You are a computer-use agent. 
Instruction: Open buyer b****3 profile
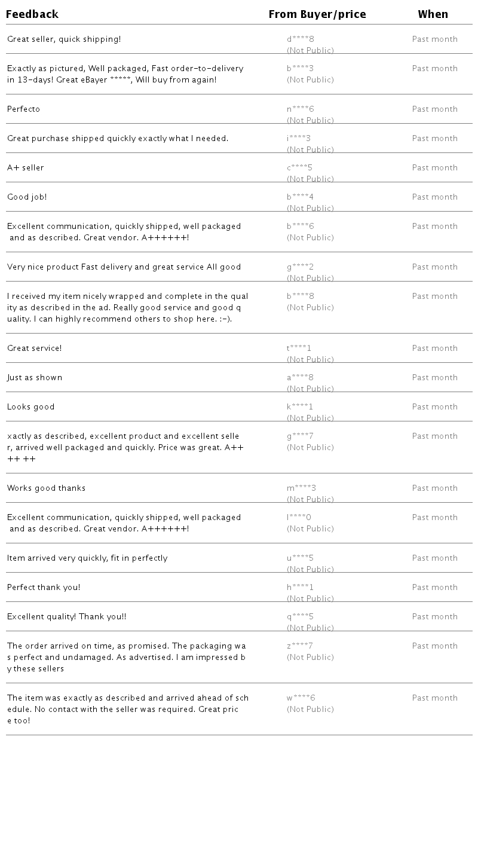[300, 69]
